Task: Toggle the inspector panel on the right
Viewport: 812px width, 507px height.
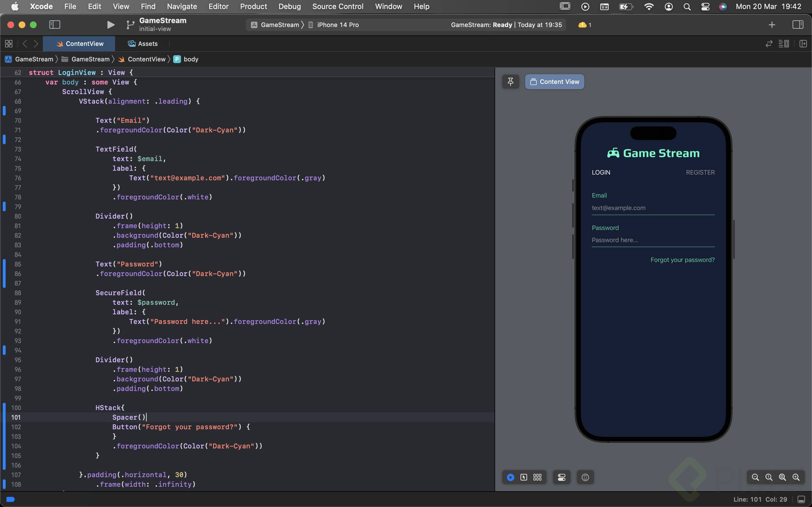Action: 798,25
